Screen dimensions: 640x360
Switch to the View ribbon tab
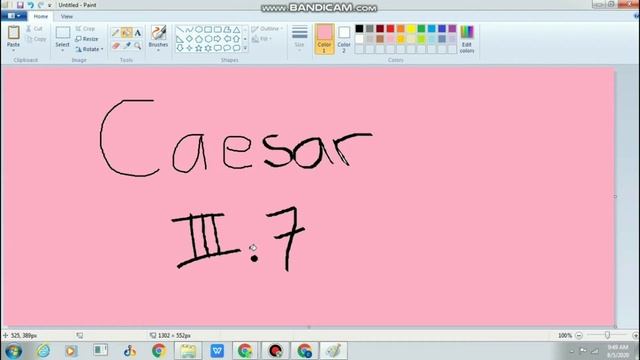click(67, 16)
